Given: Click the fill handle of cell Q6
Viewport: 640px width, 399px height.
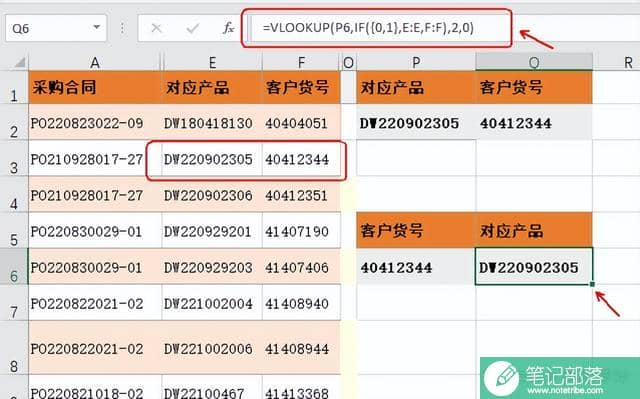Looking at the screenshot, I should 592,284.
